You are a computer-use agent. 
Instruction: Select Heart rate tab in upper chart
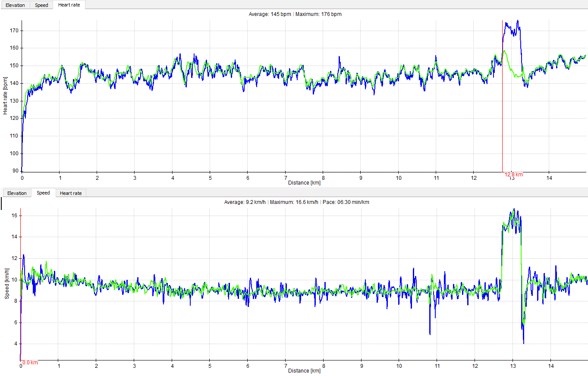point(69,5)
